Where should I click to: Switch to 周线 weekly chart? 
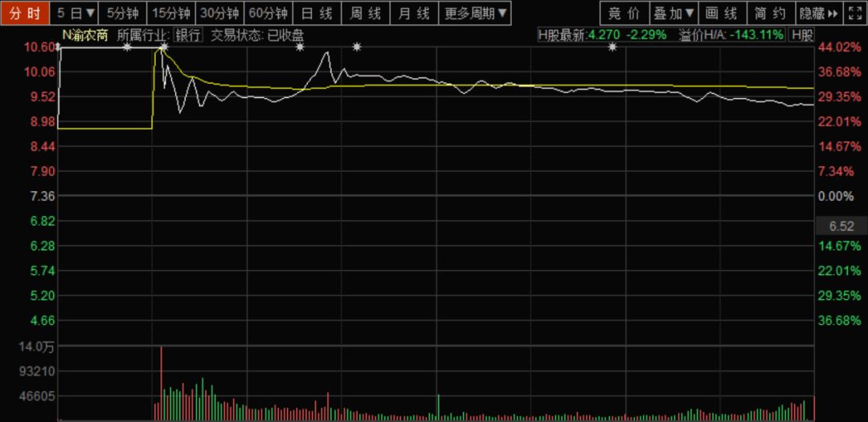tap(366, 14)
